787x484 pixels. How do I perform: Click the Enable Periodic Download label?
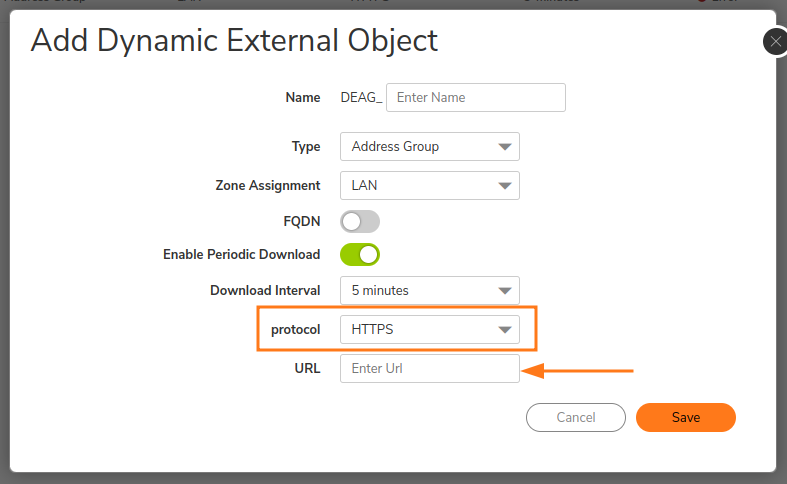[241, 255]
